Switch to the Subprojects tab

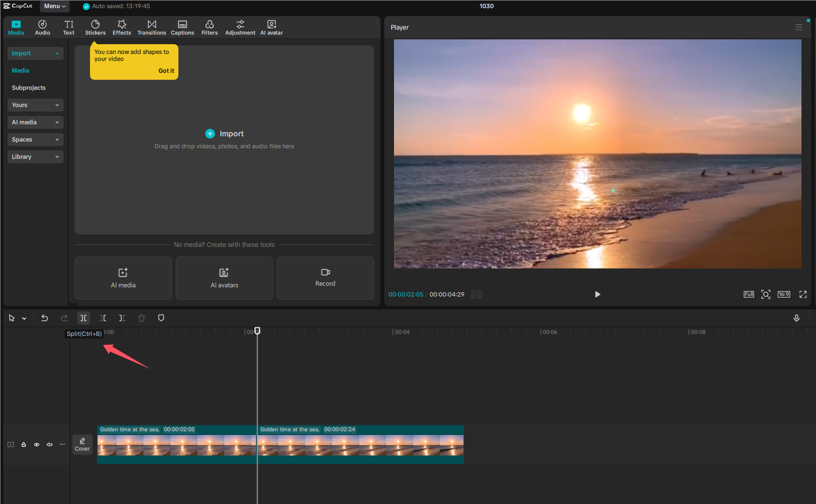[x=29, y=87]
